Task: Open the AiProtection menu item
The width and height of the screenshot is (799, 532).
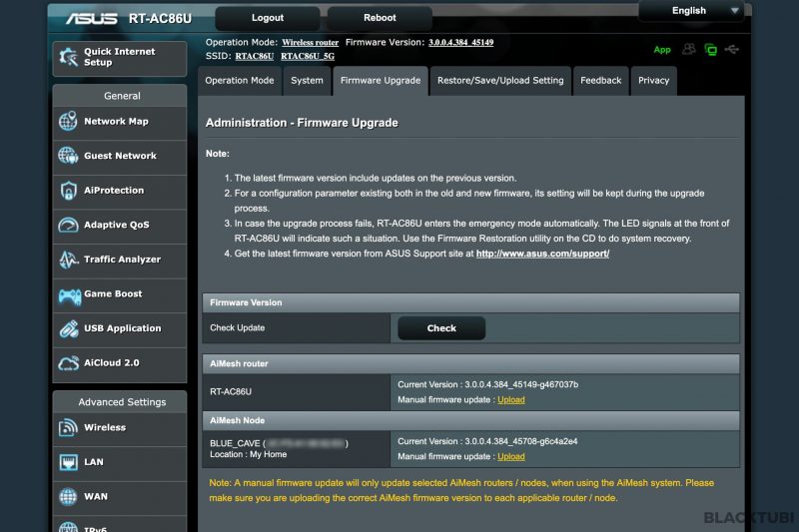Action: [x=120, y=191]
